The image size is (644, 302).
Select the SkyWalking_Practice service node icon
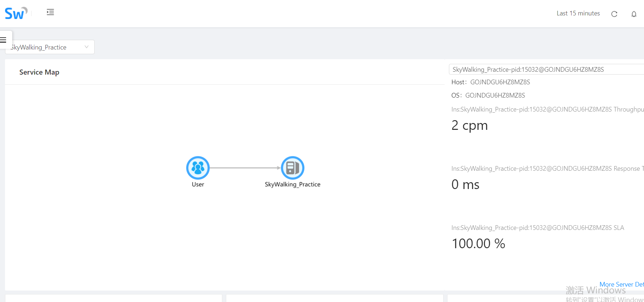293,167
